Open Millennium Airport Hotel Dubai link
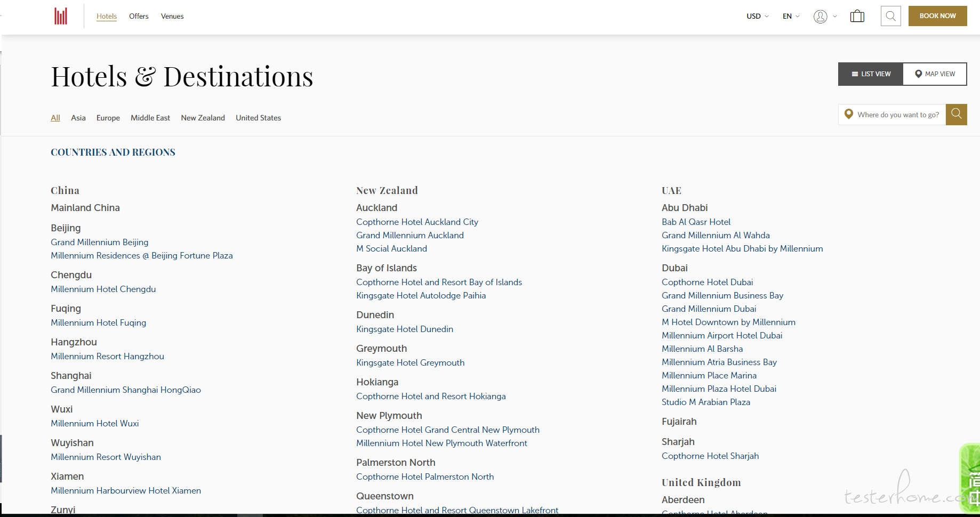980x517 pixels. tap(722, 335)
